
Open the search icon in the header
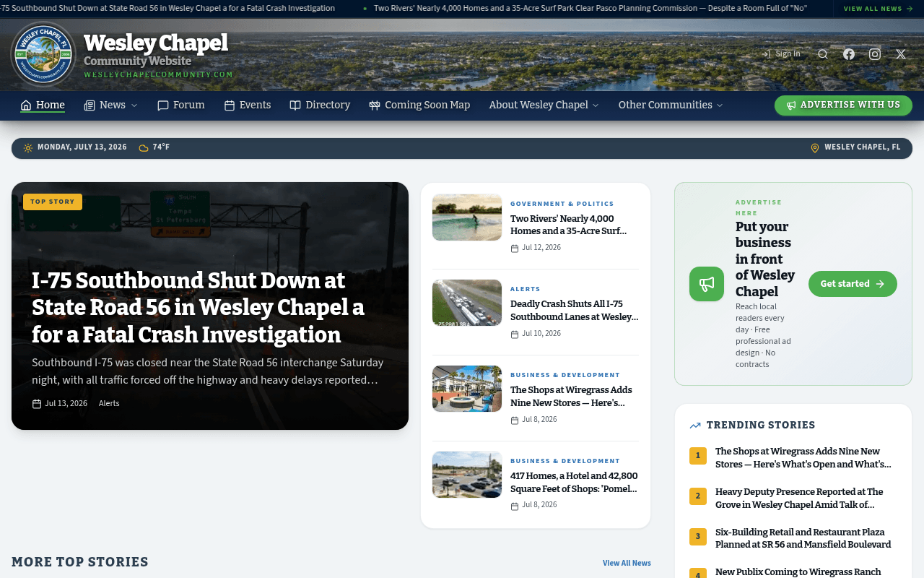(823, 54)
